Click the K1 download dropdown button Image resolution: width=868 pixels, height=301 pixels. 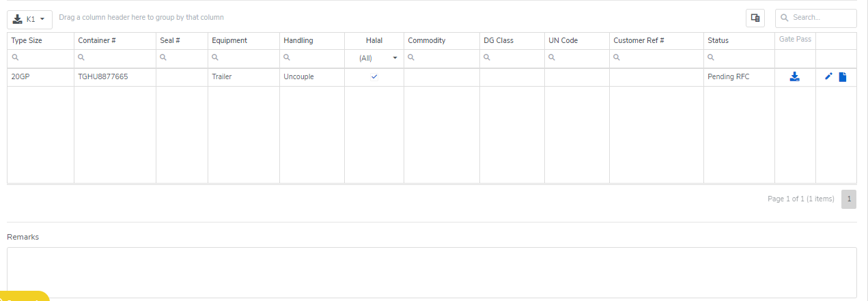point(29,19)
